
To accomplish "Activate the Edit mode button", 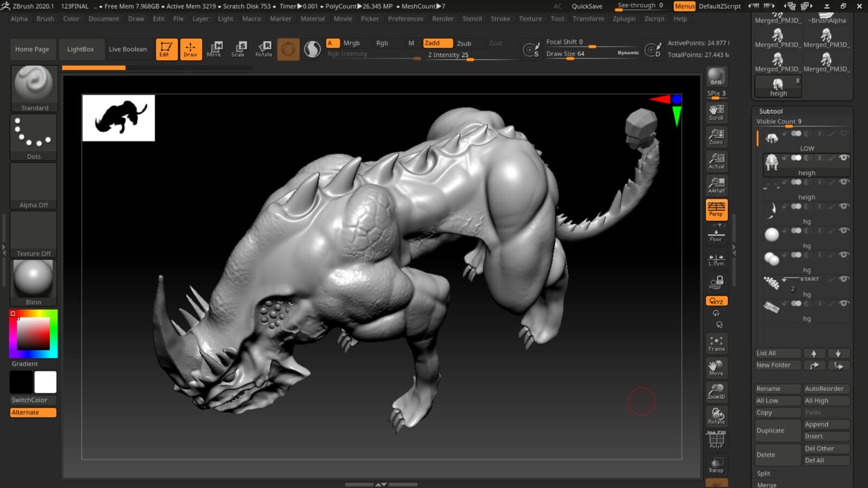I will (166, 49).
